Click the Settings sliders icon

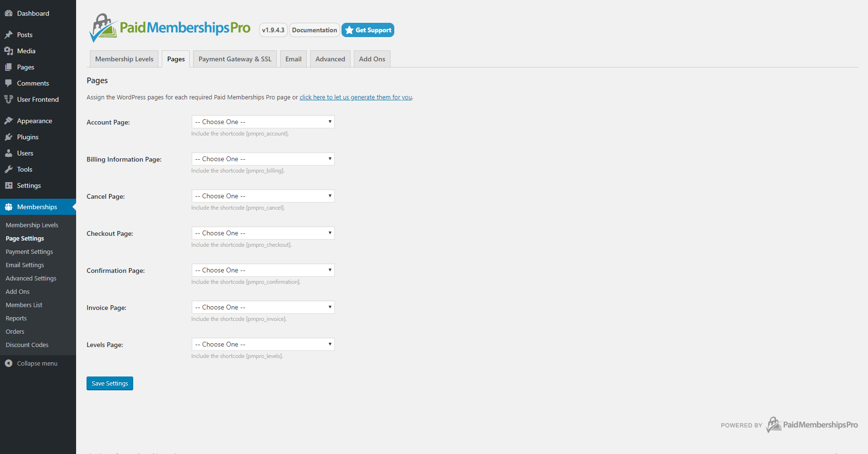(x=9, y=185)
